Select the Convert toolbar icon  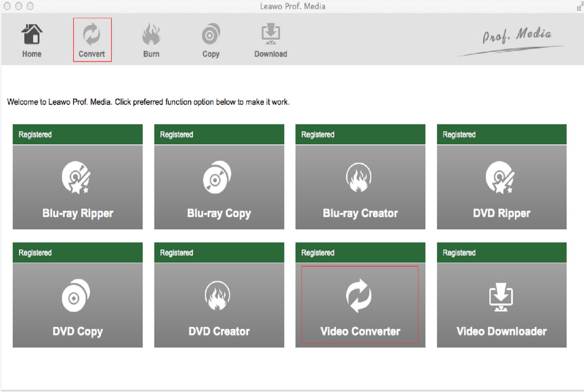(x=91, y=34)
